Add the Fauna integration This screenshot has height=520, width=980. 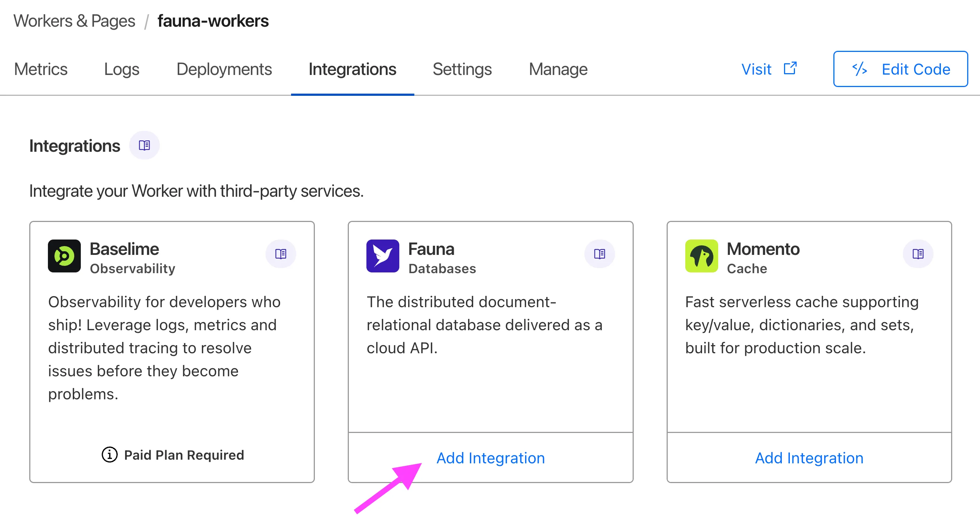(490, 458)
